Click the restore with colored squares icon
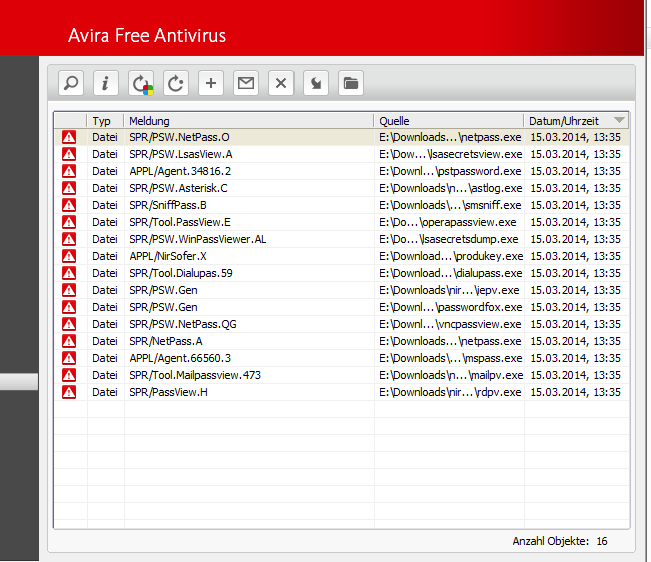651x562 pixels. coord(141,83)
